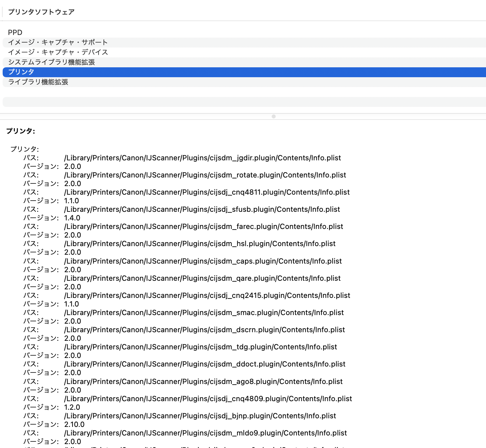Click version 1.1.0 of the cijsdj_cnq4811 plugin
Image resolution: width=486 pixels, height=448 pixels.
point(72,201)
